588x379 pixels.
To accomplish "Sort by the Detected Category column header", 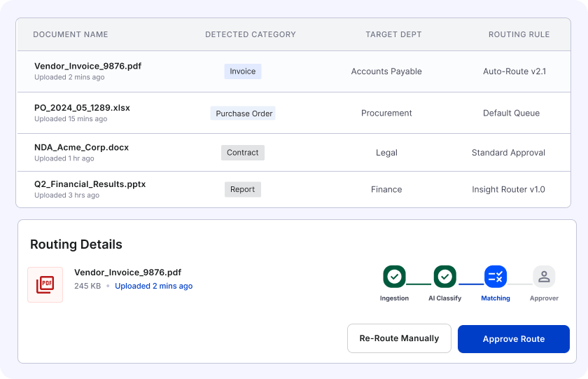I will (x=251, y=34).
